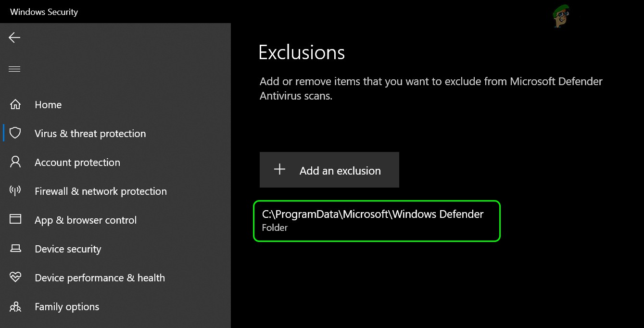
Task: Click the Device security laptop icon
Action: (15, 249)
